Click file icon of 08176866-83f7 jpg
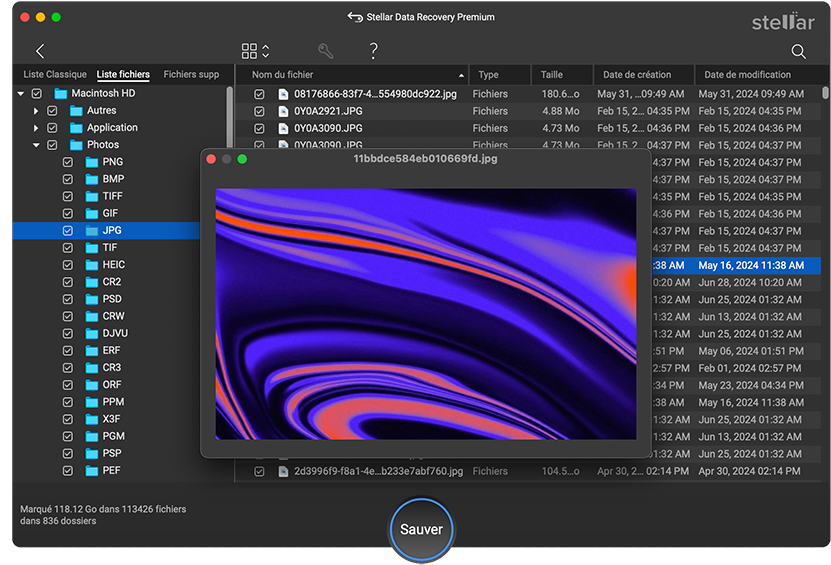Viewport: 831px width, 565px height. coord(284,94)
